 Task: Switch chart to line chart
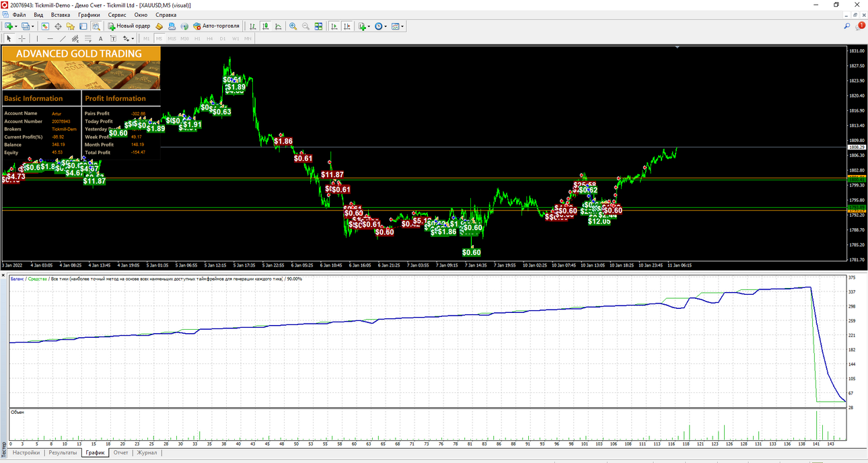click(278, 26)
